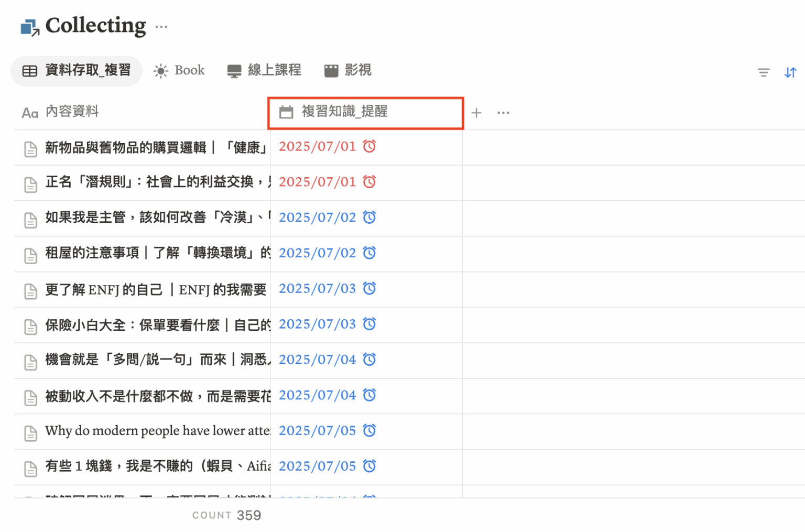Click the clapperboard icon beside 影視
Screen dimensions: 805x532
click(x=331, y=70)
